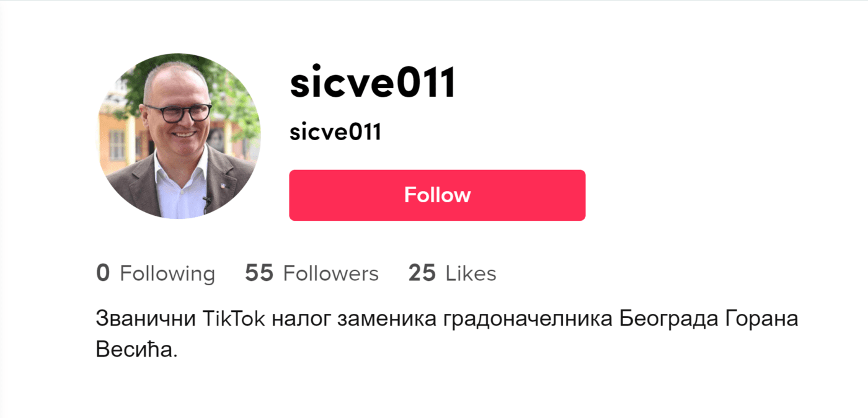Click the smaller sicve011 username below heading
This screenshot has width=868, height=418.
335,132
